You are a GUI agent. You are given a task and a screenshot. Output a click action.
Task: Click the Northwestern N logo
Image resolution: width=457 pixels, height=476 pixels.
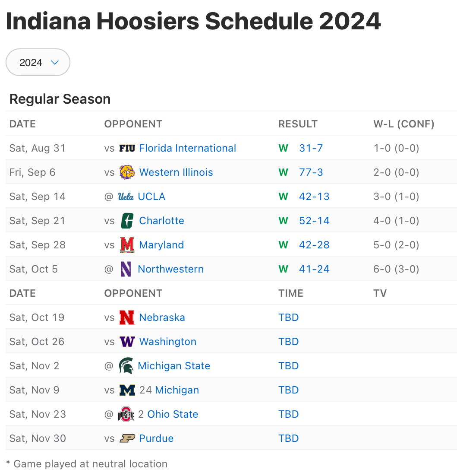click(x=126, y=269)
